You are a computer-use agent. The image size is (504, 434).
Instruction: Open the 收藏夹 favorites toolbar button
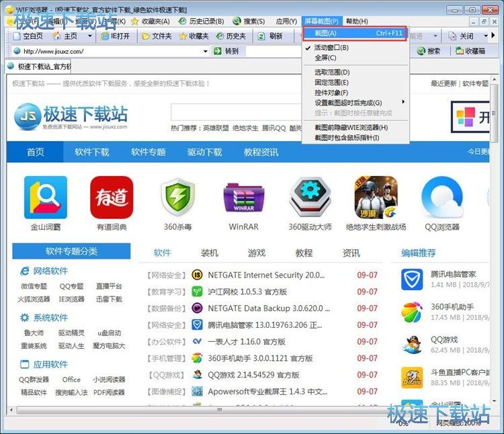pos(194,36)
